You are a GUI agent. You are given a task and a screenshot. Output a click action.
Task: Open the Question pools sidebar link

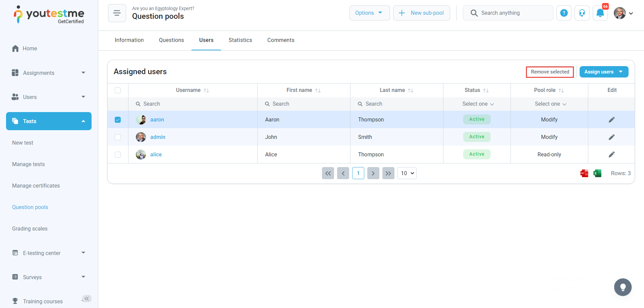30,207
